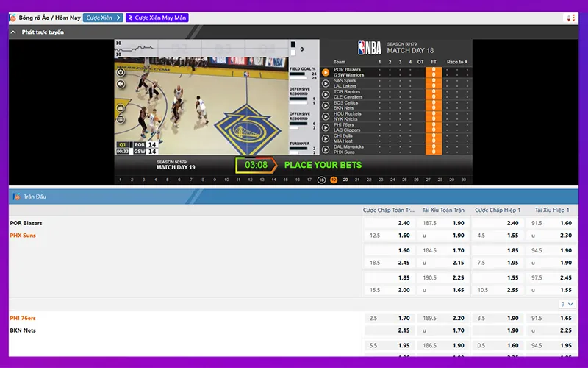Play the SAS Spurs vs LAL Lakers match
This screenshot has width=588, height=368.
click(x=326, y=83)
